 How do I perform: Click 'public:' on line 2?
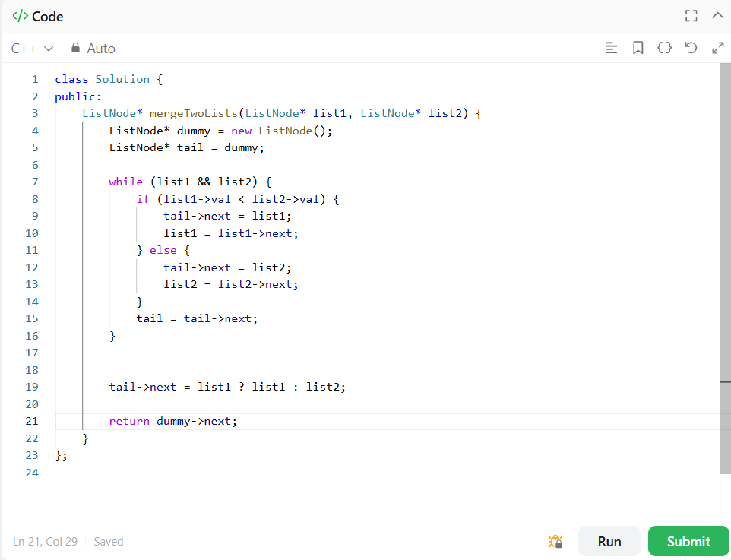pyautogui.click(x=78, y=96)
